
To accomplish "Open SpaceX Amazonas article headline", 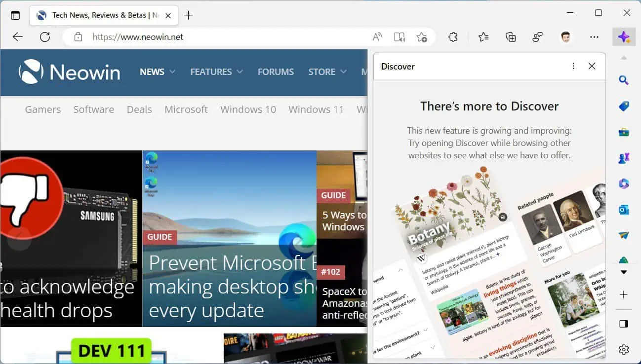I will tap(344, 303).
